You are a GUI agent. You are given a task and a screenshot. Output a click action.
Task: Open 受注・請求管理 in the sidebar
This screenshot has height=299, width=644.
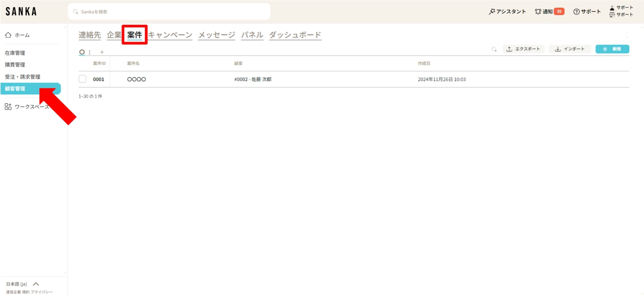click(23, 77)
